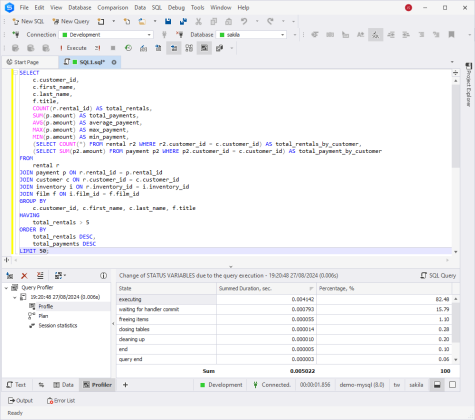Image resolution: width=475 pixels, height=420 pixels.
Task: Open the Database combo box showing sakila
Action: 251,35
